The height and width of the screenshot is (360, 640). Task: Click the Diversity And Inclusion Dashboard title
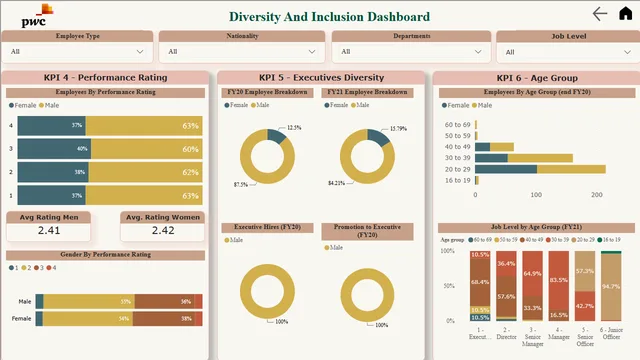point(329,17)
